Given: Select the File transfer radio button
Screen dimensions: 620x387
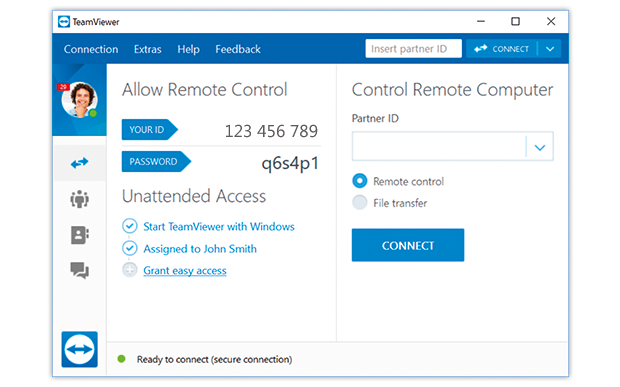Looking at the screenshot, I should 359,202.
